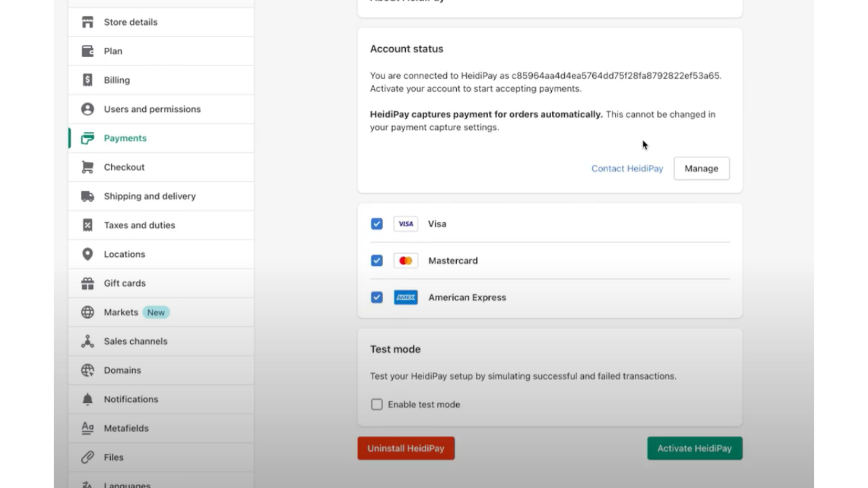868x488 pixels.
Task: Click the Shipping and delivery truck icon
Action: (x=87, y=196)
